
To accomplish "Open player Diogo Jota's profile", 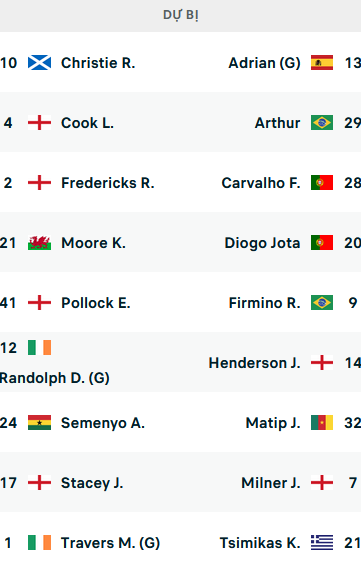I will [262, 243].
